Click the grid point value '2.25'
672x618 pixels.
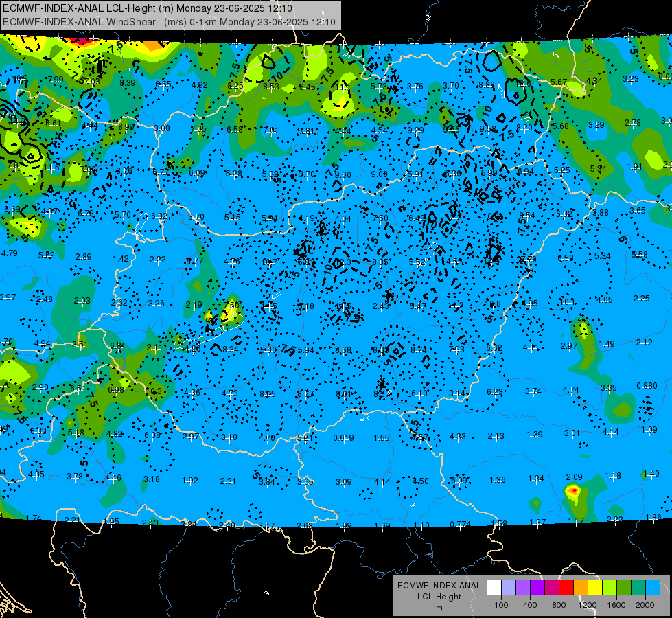(642, 298)
